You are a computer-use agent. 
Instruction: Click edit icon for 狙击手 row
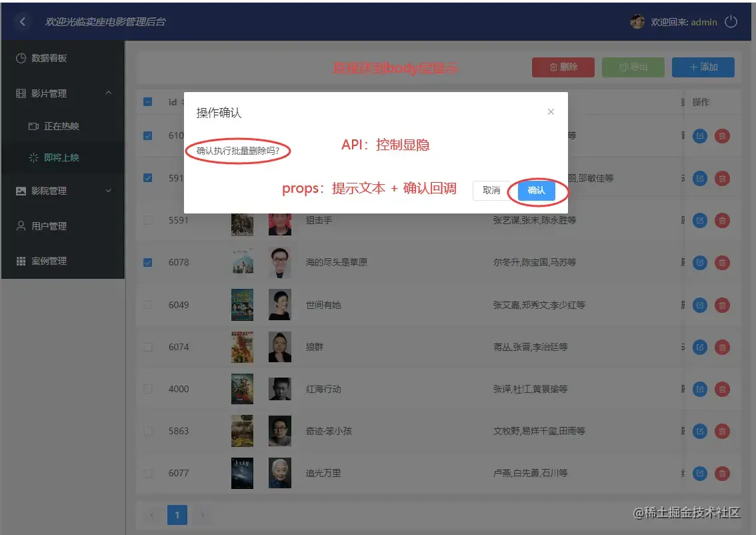pos(700,220)
